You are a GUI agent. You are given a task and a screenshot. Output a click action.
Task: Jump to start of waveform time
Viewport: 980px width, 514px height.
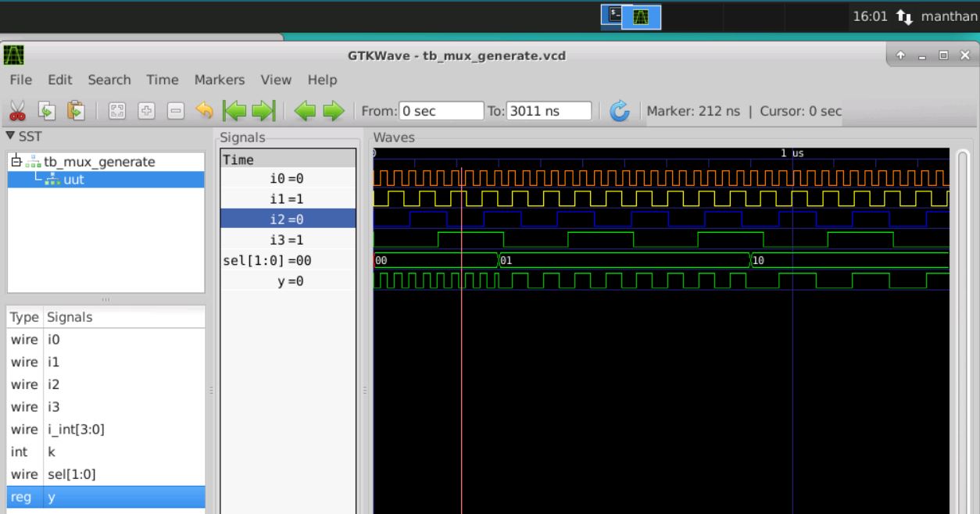coord(234,111)
